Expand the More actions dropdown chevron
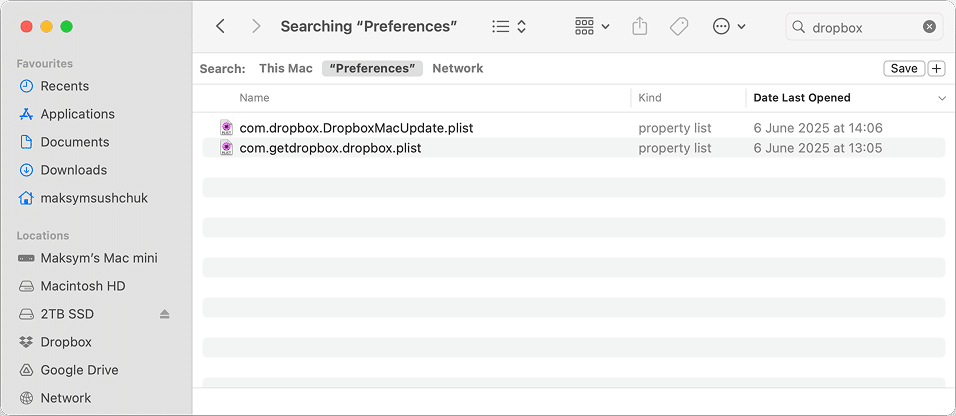 click(741, 27)
